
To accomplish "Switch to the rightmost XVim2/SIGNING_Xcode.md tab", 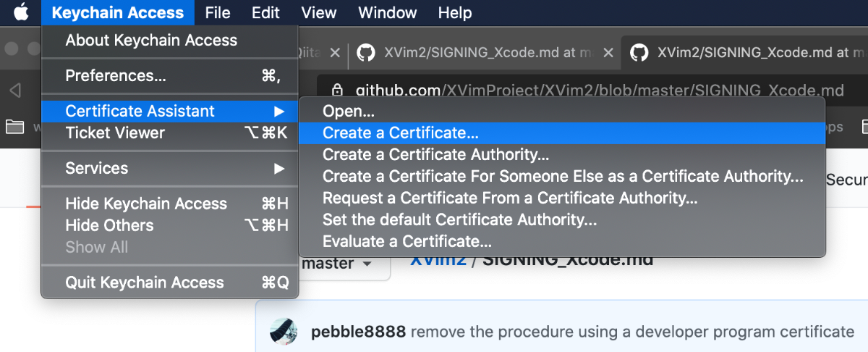I will (x=745, y=53).
